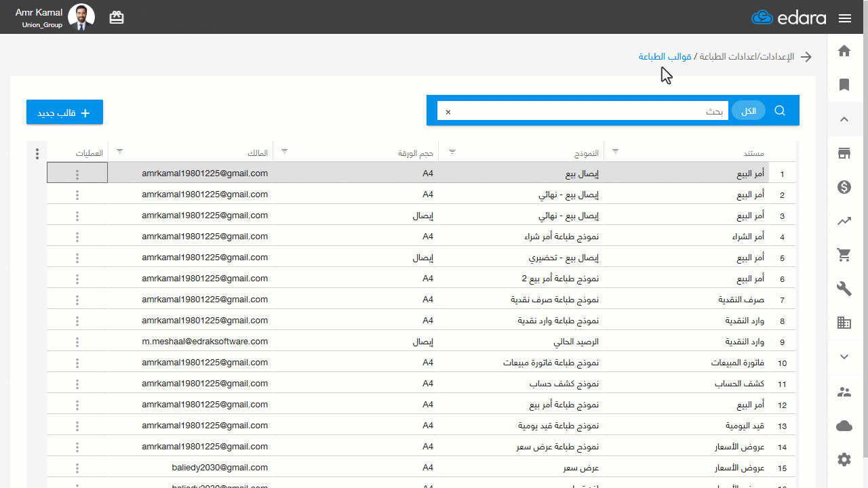Go to the home icon in sidebar

tap(844, 51)
